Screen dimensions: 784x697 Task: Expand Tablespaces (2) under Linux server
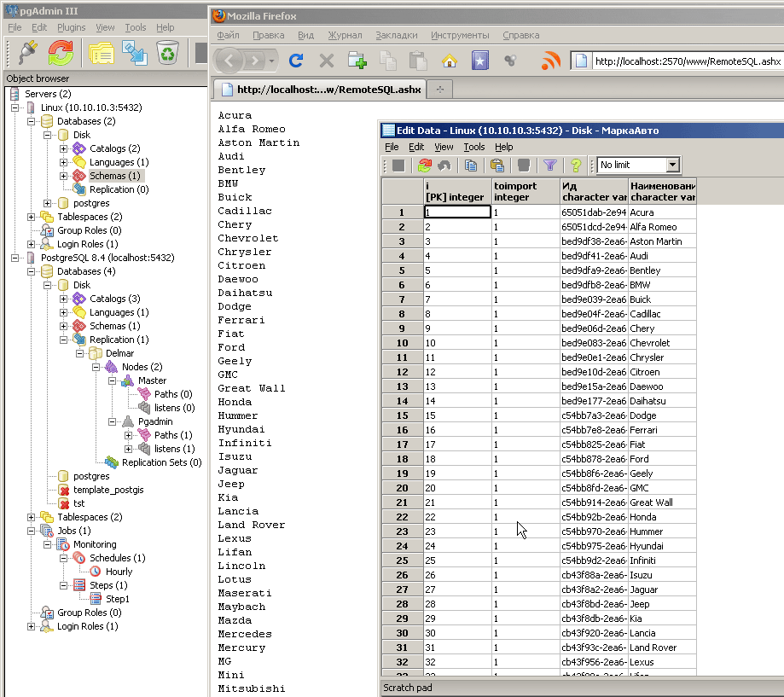click(31, 217)
